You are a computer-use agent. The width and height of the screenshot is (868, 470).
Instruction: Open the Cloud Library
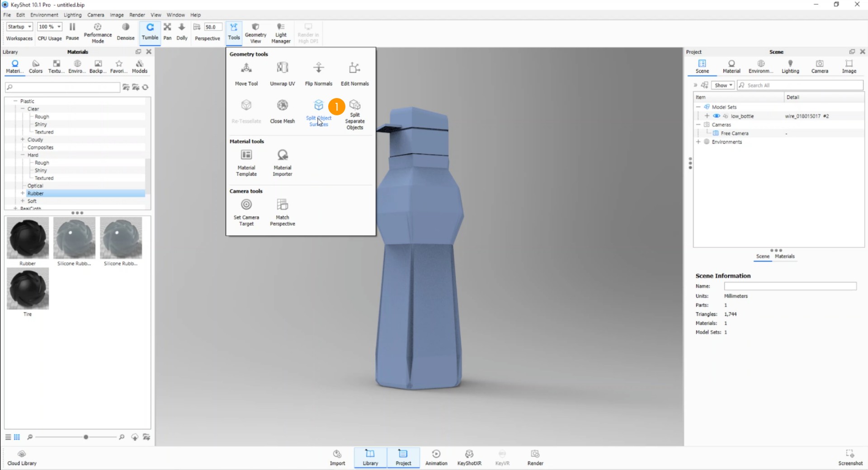tap(21, 456)
